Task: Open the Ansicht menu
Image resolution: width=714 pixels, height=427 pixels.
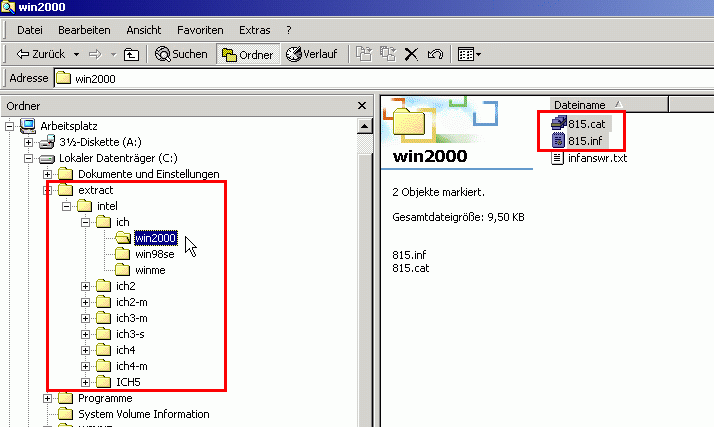Action: 143,30
